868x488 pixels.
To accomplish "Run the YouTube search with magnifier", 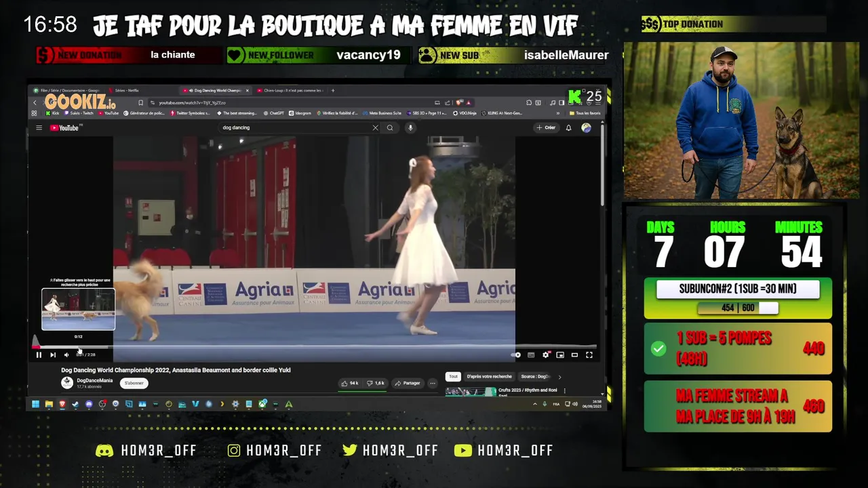I will 390,127.
